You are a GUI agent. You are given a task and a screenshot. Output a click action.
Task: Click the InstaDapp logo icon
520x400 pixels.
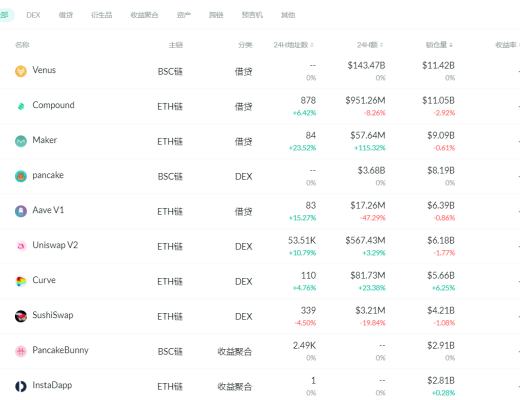[21, 386]
